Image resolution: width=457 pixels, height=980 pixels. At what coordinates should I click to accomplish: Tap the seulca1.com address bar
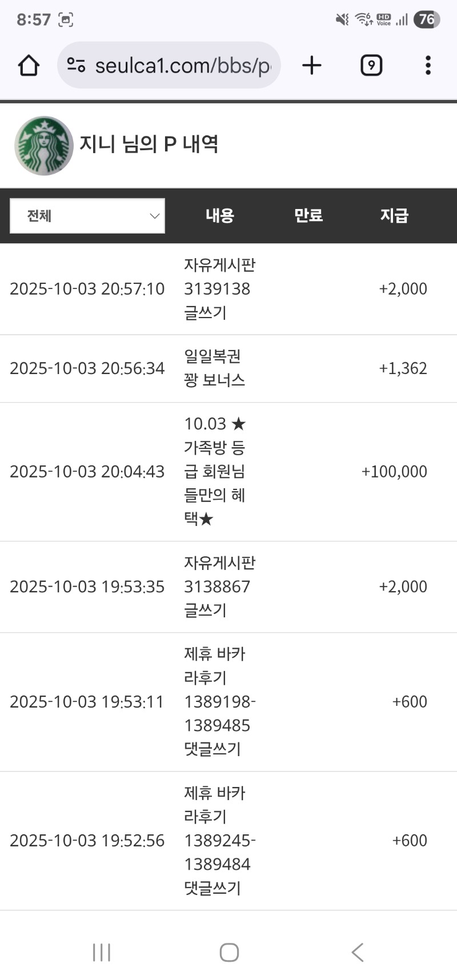click(183, 66)
